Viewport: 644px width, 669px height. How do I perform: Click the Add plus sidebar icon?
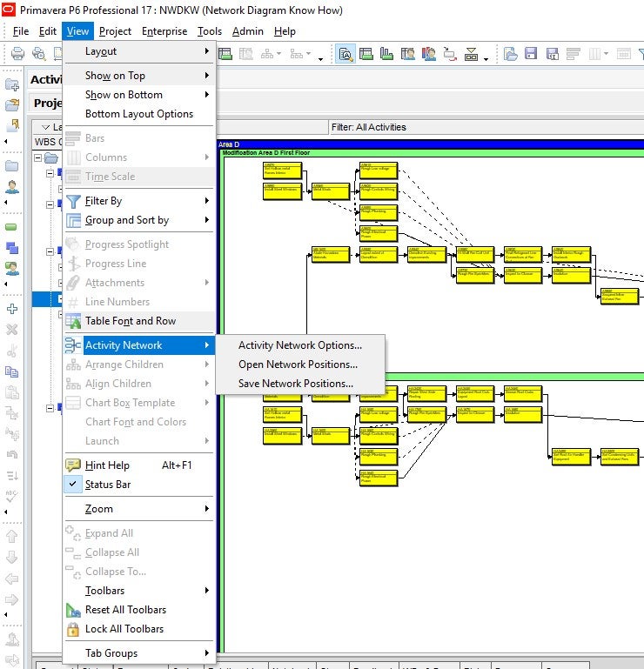pyautogui.click(x=12, y=309)
